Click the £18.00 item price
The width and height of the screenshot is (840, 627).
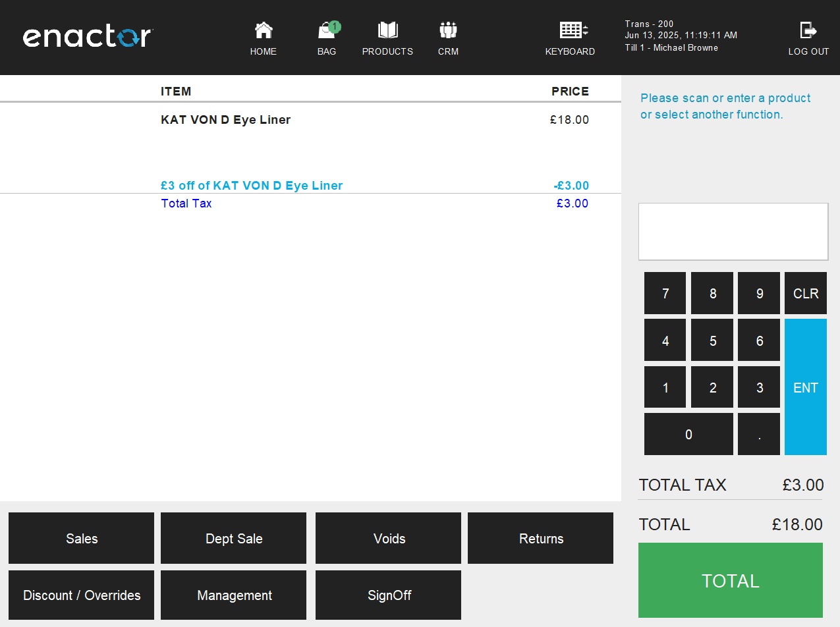click(x=570, y=120)
